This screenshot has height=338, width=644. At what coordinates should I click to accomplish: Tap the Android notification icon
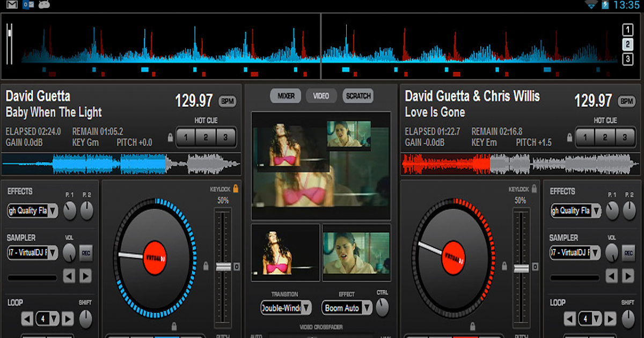tap(44, 5)
